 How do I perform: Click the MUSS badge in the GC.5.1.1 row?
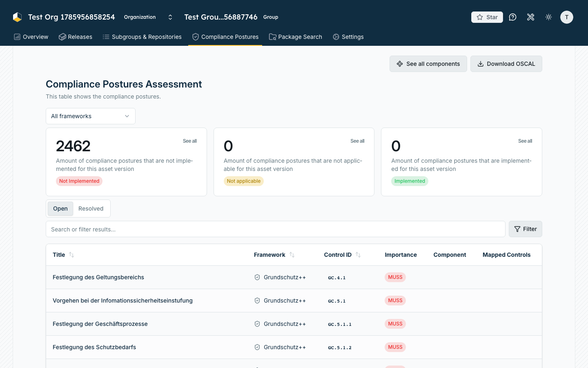[x=395, y=324]
